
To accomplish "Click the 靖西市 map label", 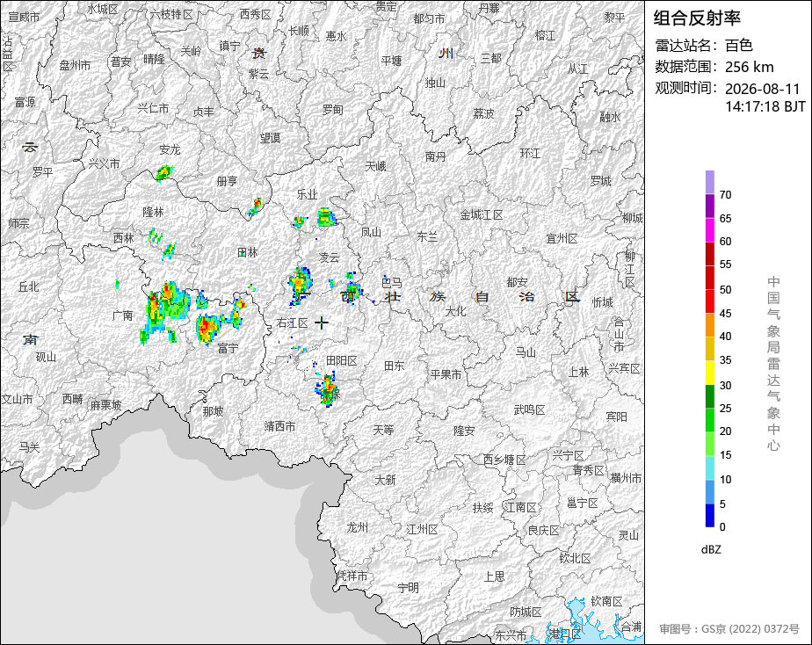I will point(279,426).
